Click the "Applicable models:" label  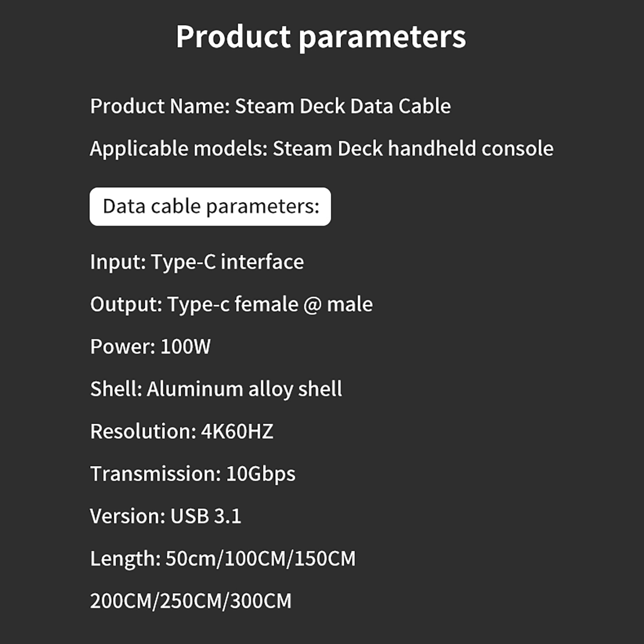pos(179,149)
